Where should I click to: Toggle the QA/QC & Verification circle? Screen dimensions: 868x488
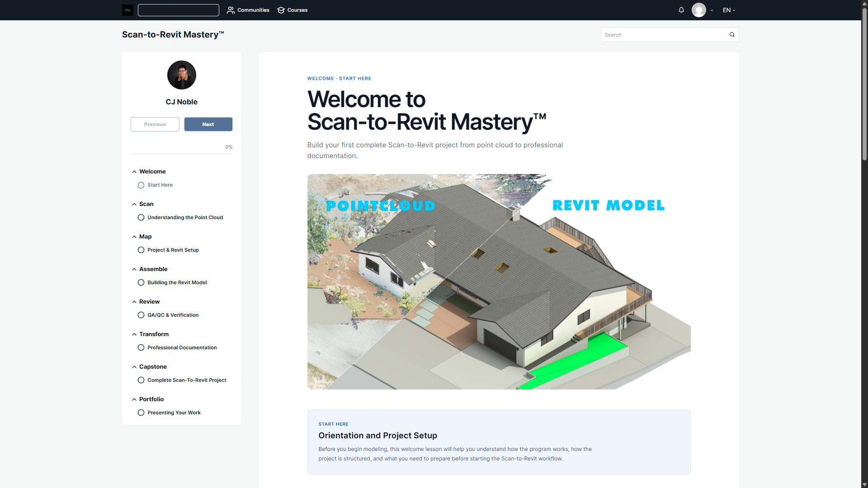pos(141,315)
